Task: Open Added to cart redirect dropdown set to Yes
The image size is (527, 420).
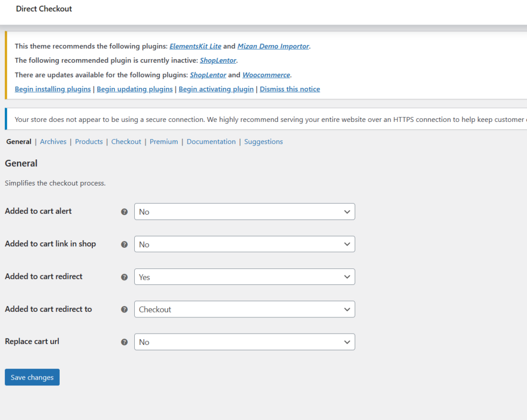Action: [x=244, y=277]
